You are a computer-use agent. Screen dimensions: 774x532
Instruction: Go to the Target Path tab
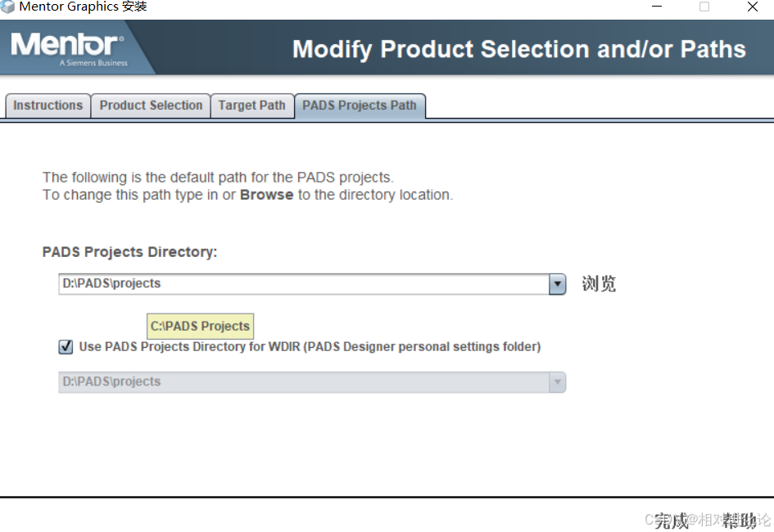pyautogui.click(x=251, y=106)
